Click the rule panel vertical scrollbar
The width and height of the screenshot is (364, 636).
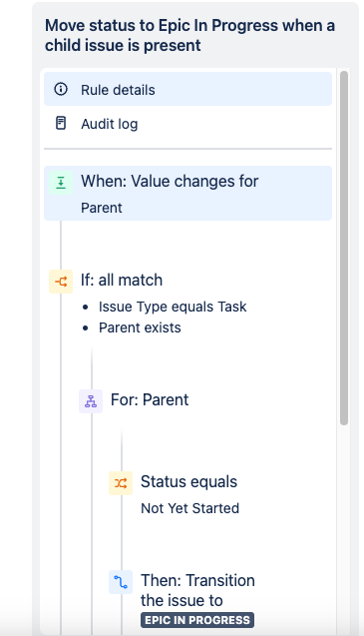click(344, 248)
